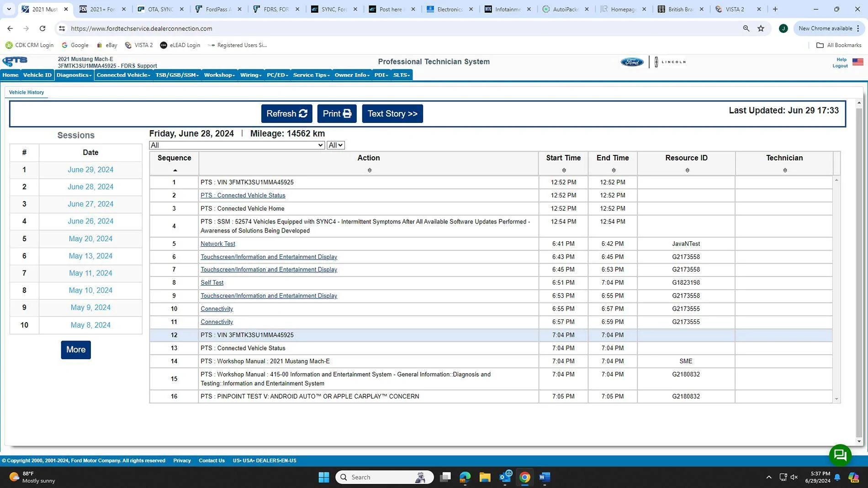Click the browser back arrow
This screenshot has height=488, width=868.
pos(10,28)
